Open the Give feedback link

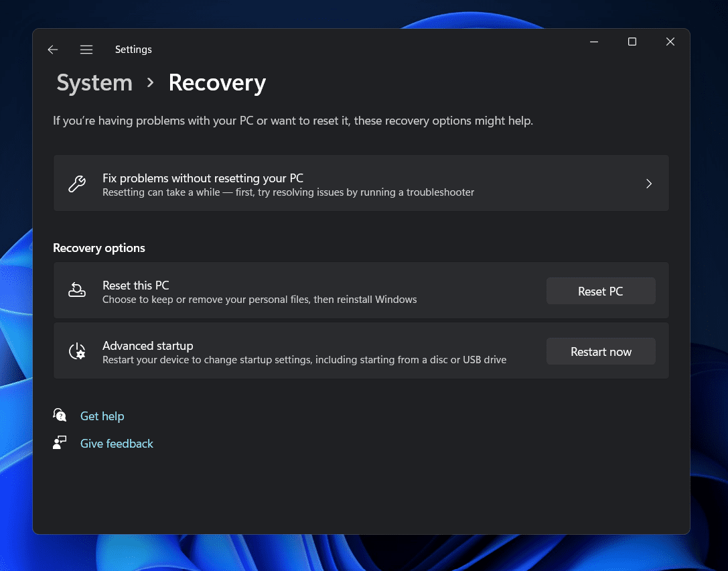point(117,444)
